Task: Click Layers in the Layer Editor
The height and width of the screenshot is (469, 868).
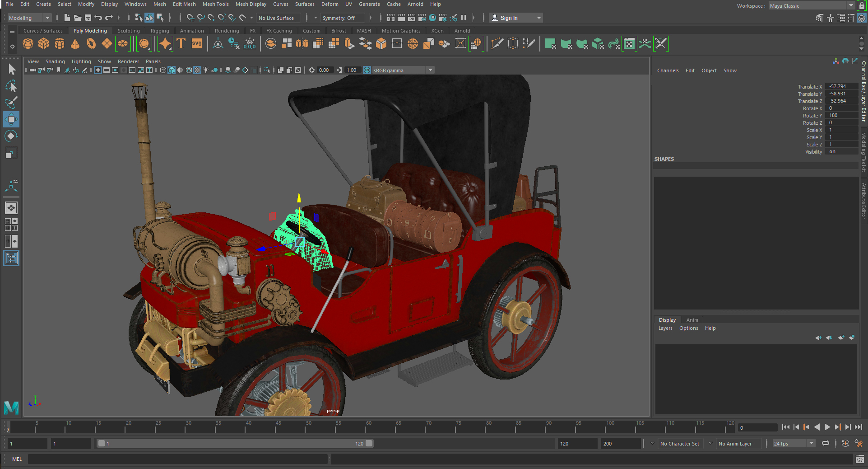Action: (665, 328)
